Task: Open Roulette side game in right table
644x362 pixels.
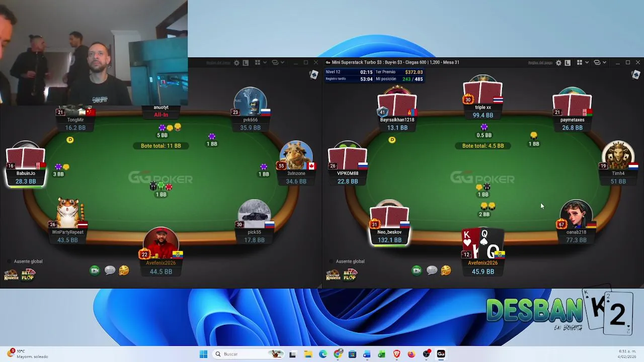Action: [333, 275]
